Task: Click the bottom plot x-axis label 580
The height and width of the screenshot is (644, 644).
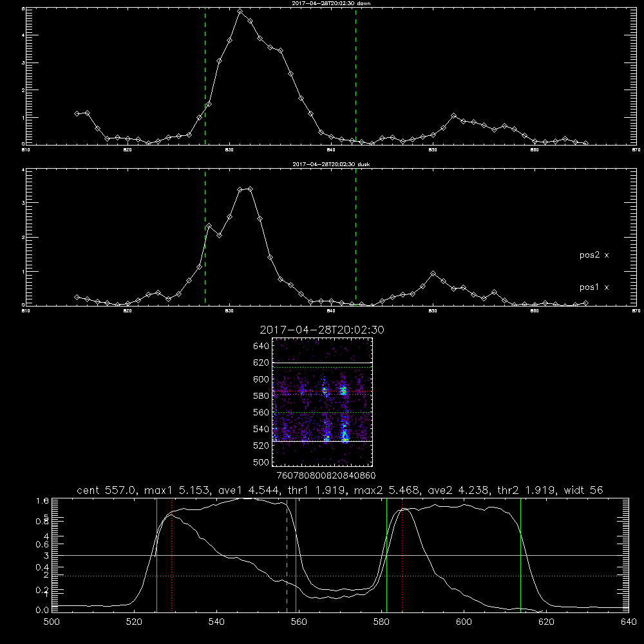Action: (381, 622)
